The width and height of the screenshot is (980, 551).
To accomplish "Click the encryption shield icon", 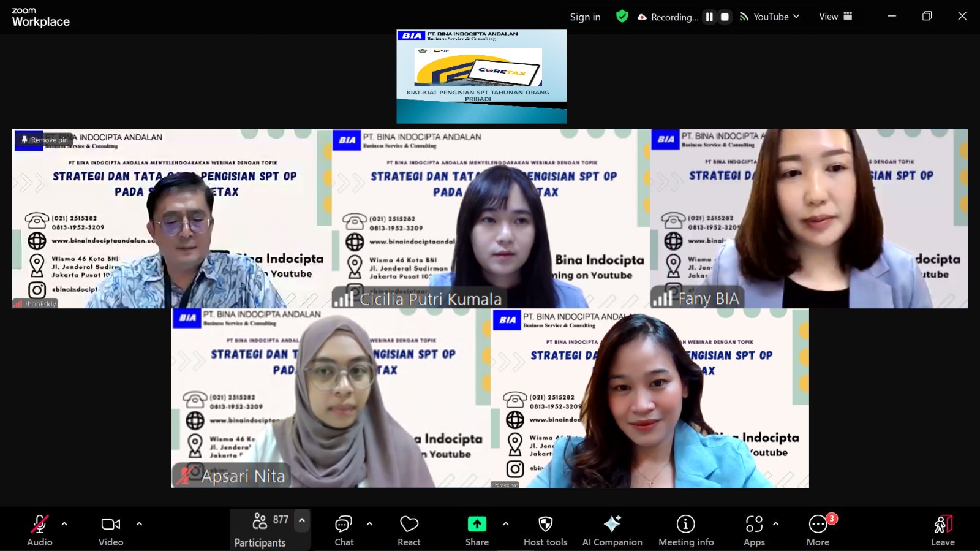I will [622, 17].
